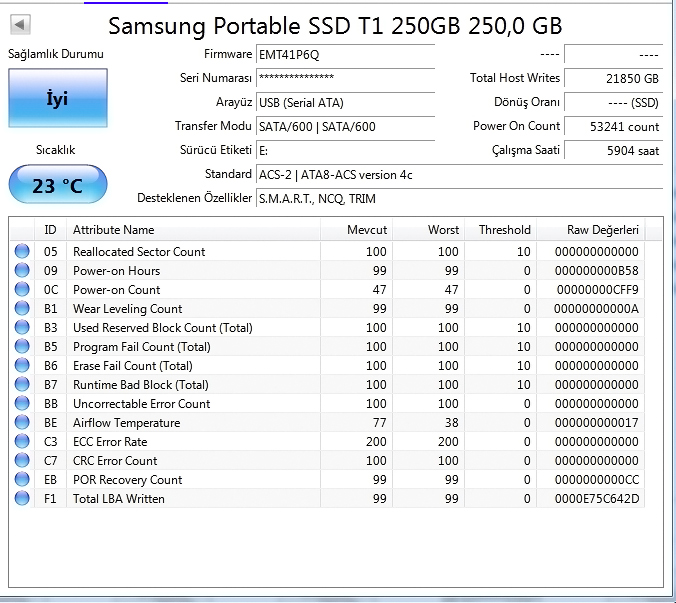Image resolution: width=676 pixels, height=603 pixels.
Task: Click raw value 0000E75C642D
Action: pyautogui.click(x=597, y=499)
